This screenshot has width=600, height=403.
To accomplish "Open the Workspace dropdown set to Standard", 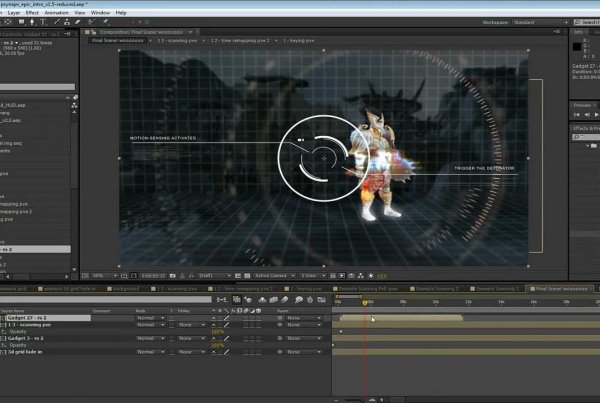I will [x=540, y=22].
